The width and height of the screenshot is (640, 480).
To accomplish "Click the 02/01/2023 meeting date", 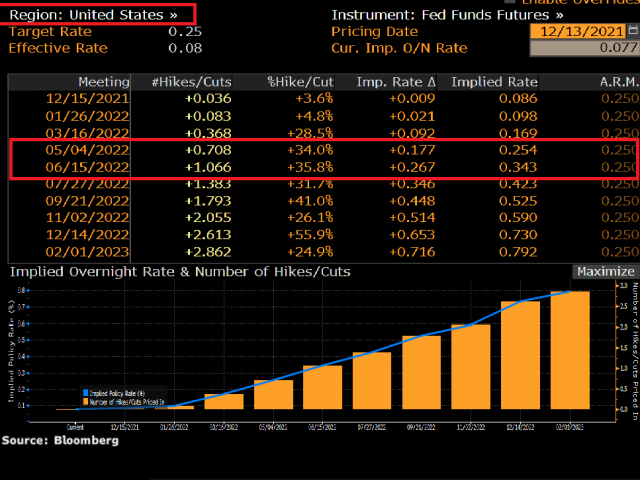I will [88, 251].
